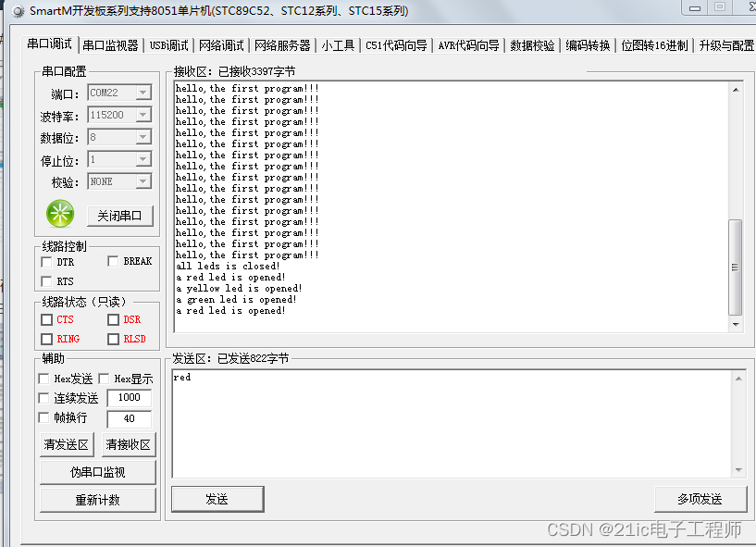756x547 pixels.
Task: Click the gear app icon in title bar
Action: (x=18, y=11)
